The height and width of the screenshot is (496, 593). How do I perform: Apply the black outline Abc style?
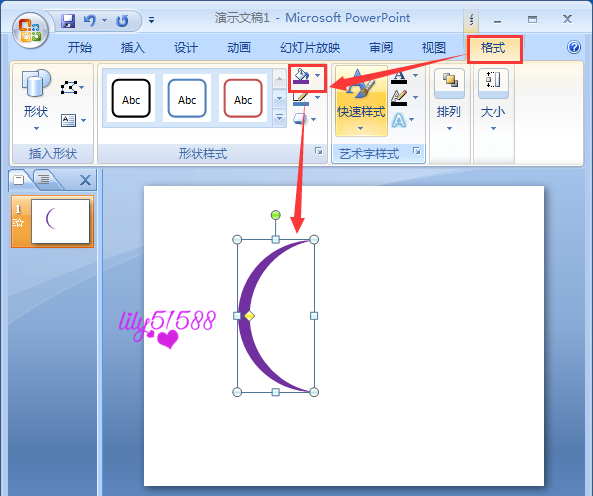click(x=131, y=98)
